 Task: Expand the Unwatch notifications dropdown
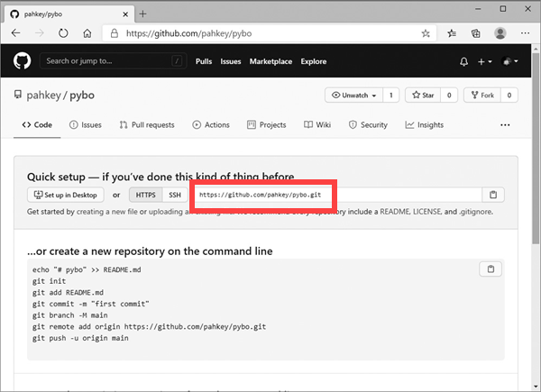coord(353,96)
